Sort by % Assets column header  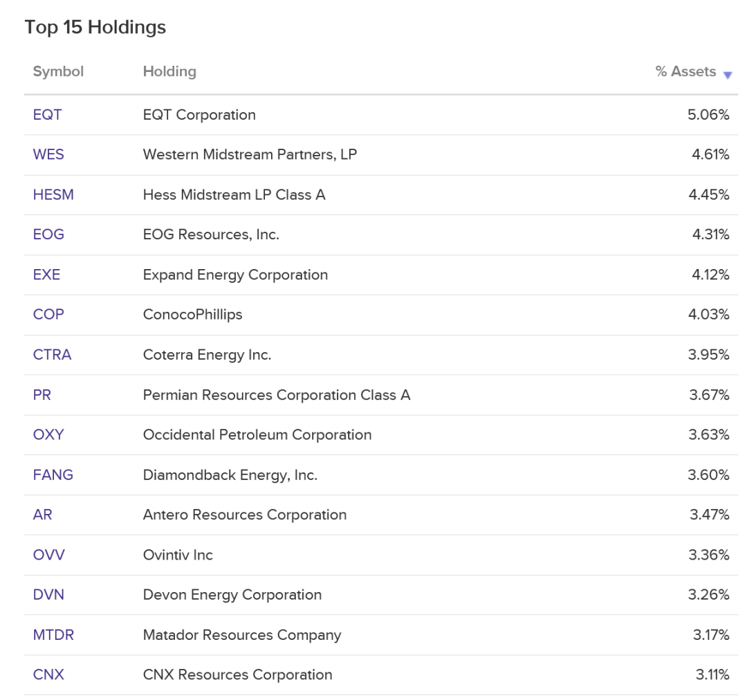coord(685,71)
